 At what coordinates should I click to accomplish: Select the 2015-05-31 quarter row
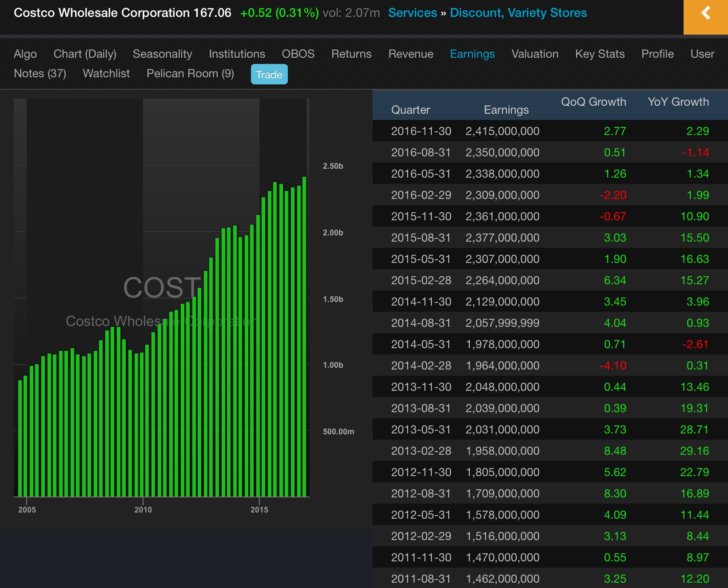(550, 259)
